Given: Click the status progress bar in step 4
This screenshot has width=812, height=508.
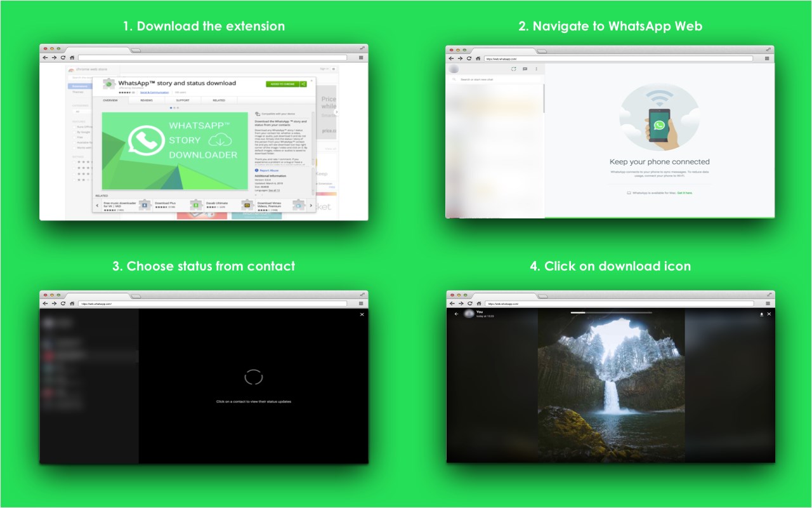Looking at the screenshot, I should tap(611, 312).
